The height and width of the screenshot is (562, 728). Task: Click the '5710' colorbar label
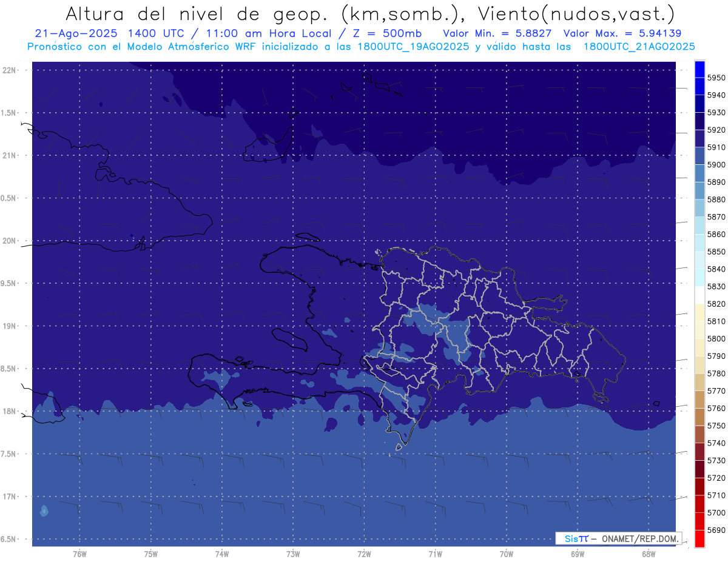coord(716,495)
